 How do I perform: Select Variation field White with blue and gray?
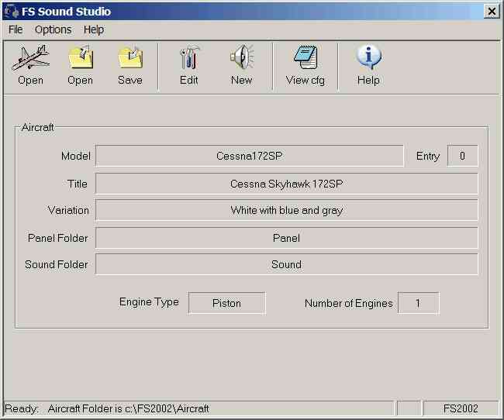coord(286,210)
